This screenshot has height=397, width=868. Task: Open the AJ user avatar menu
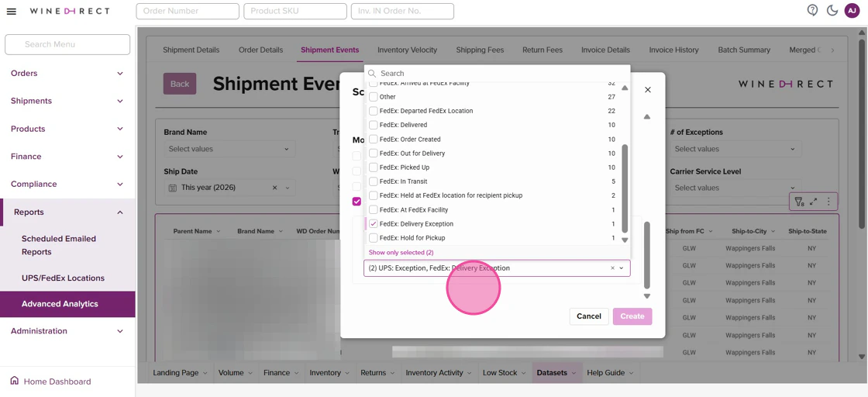(x=852, y=11)
